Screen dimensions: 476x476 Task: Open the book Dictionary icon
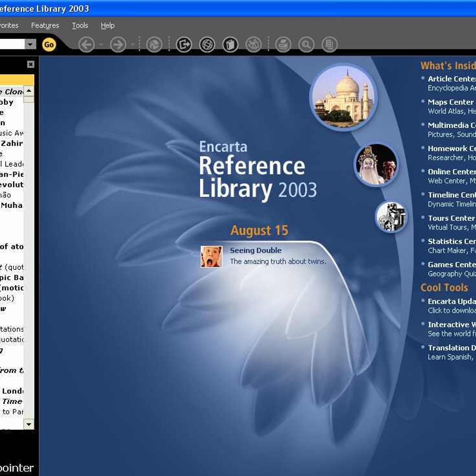click(x=230, y=45)
